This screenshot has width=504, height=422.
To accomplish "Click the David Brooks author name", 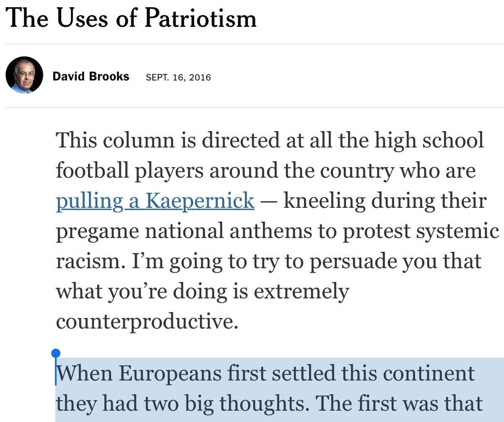I will tap(91, 76).
